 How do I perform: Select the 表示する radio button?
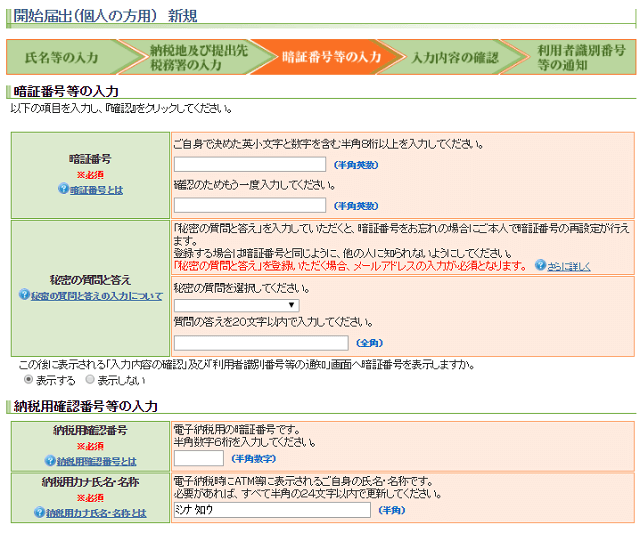coord(29,380)
